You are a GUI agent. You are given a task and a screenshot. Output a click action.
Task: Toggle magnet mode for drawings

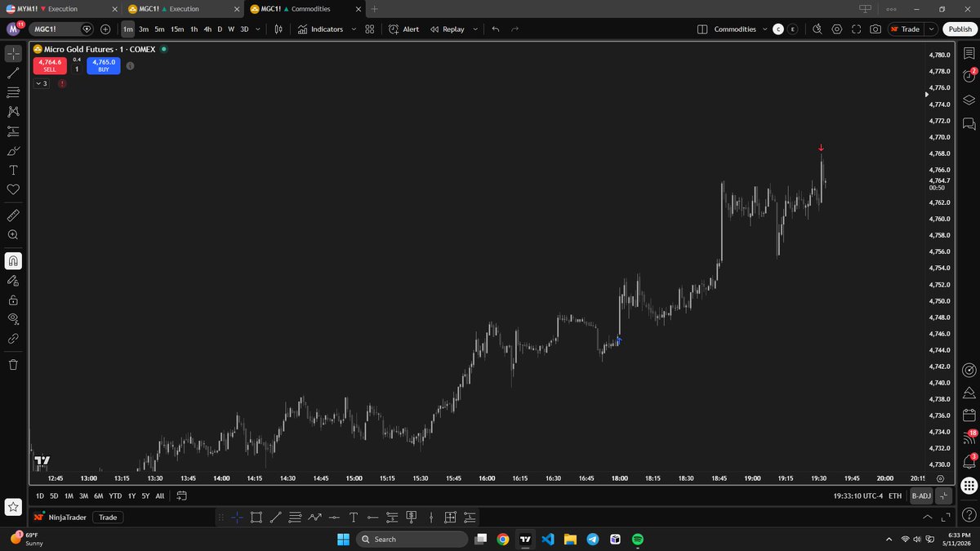click(x=13, y=261)
